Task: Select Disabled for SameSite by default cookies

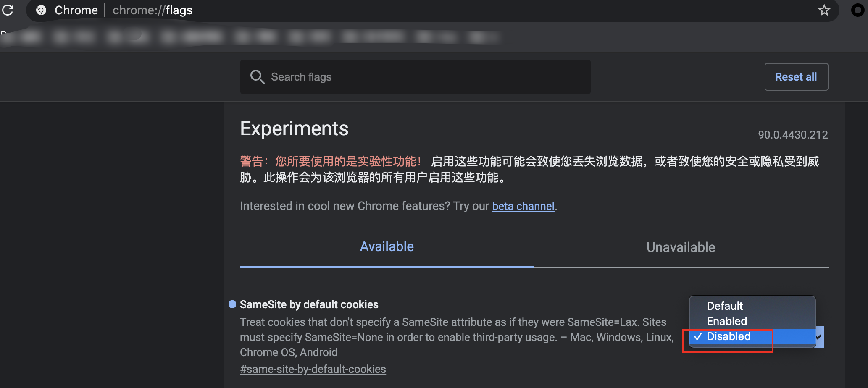Action: [x=728, y=336]
